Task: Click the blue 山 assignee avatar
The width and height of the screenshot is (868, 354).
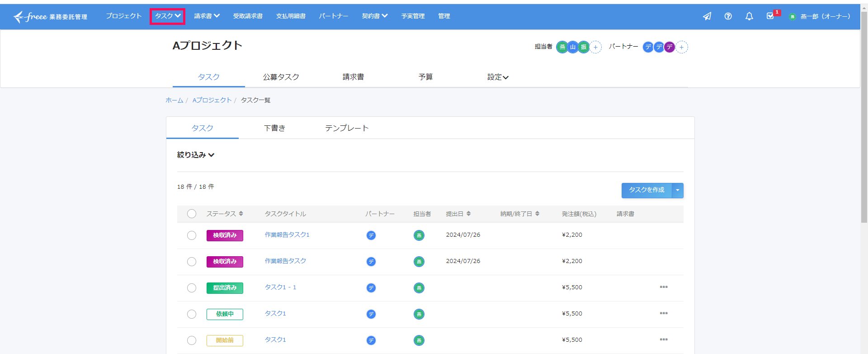Action: tap(573, 47)
